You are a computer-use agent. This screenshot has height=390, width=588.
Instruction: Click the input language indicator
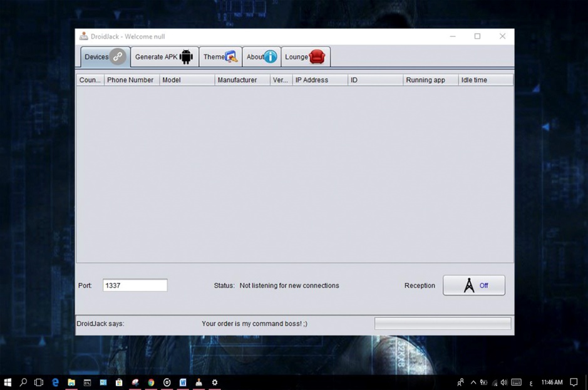click(531, 383)
